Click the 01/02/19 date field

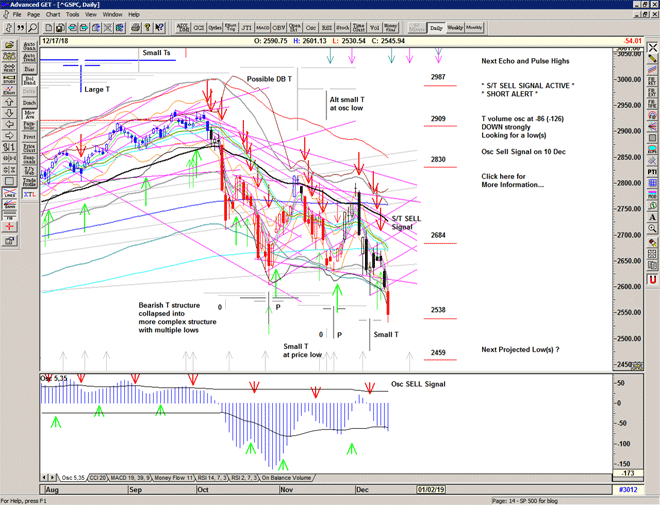click(430, 487)
